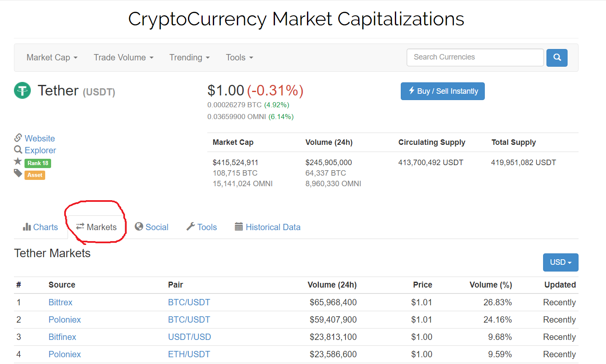Expand the Market Cap dropdown menu

click(x=52, y=57)
